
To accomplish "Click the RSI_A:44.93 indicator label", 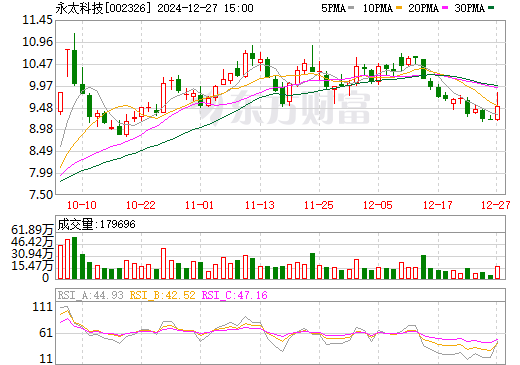I will (90, 295).
